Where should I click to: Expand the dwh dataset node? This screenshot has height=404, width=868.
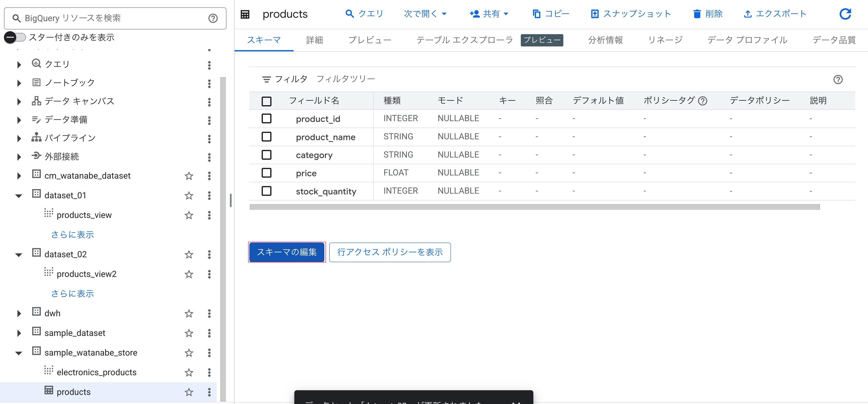coord(19,313)
